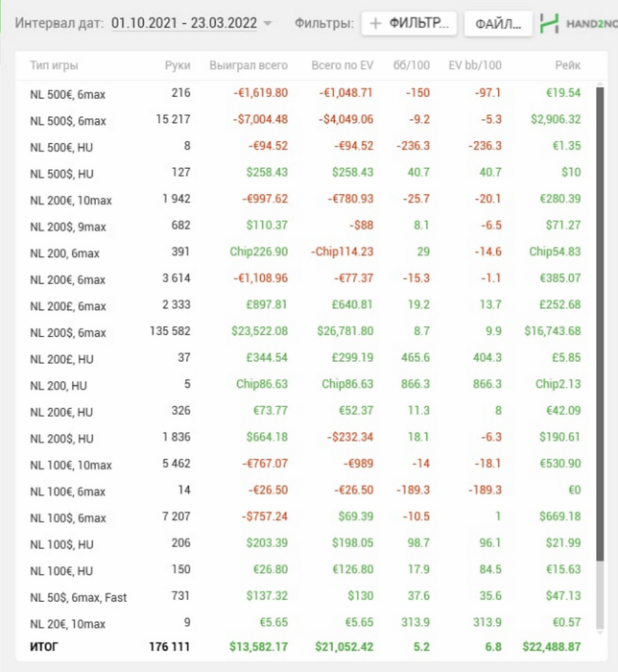Viewport: 618px width, 672px height.
Task: Sort by Рейк column header
Action: (567, 65)
